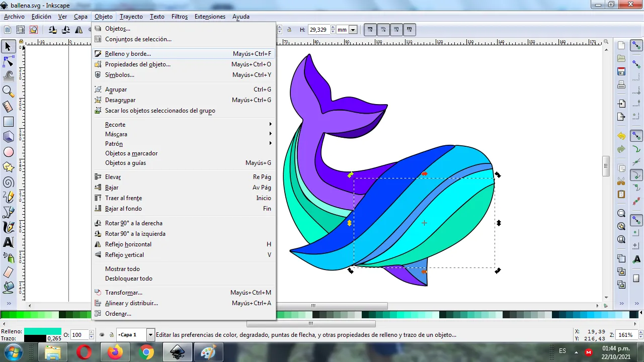Click the opacity spinner stepper
The width and height of the screenshot is (644, 362).
[91, 335]
